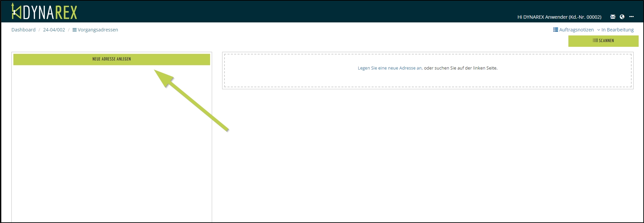This screenshot has height=223, width=644.
Task: Expand the In Bearbeitung chevron
Action: (599, 30)
